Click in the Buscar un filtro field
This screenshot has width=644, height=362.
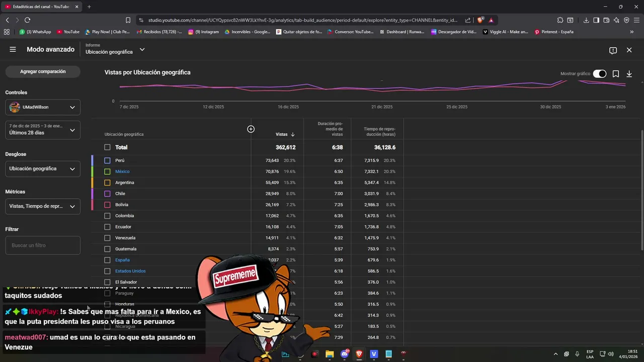[x=43, y=245]
